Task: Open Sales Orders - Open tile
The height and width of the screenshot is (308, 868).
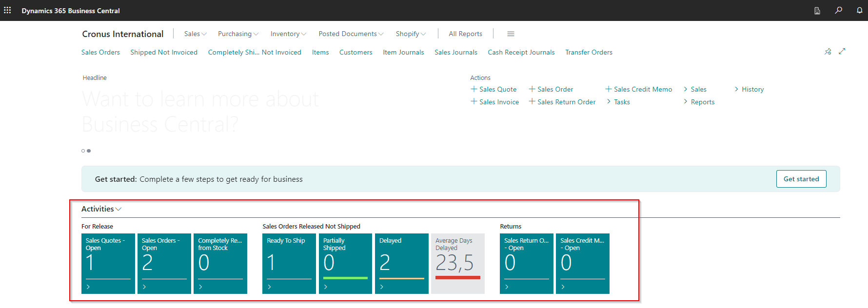Action: point(164,264)
